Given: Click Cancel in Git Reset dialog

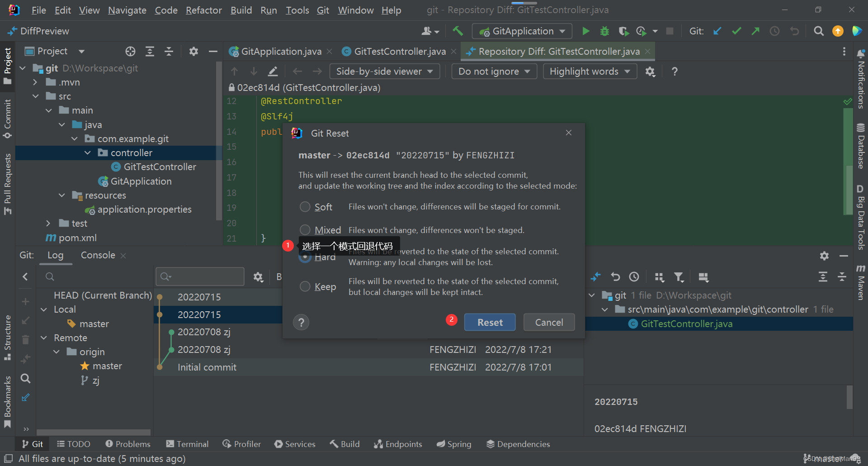Looking at the screenshot, I should [549, 322].
